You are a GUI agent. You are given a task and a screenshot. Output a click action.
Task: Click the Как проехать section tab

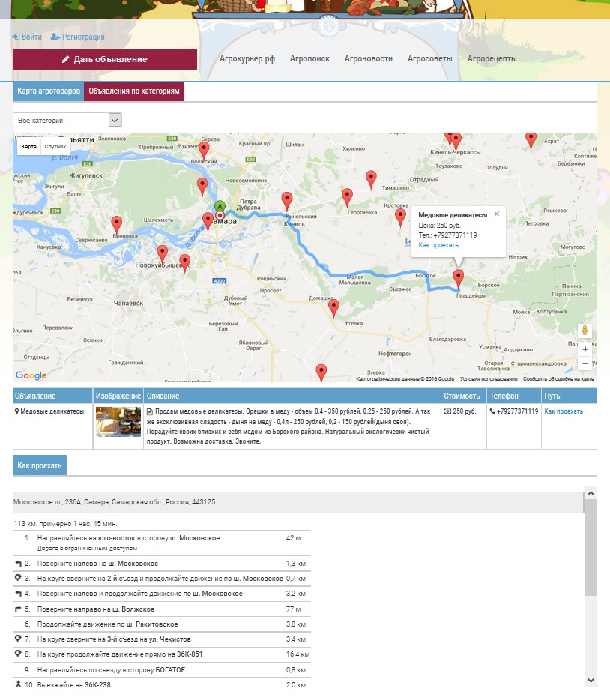pyautogui.click(x=40, y=465)
